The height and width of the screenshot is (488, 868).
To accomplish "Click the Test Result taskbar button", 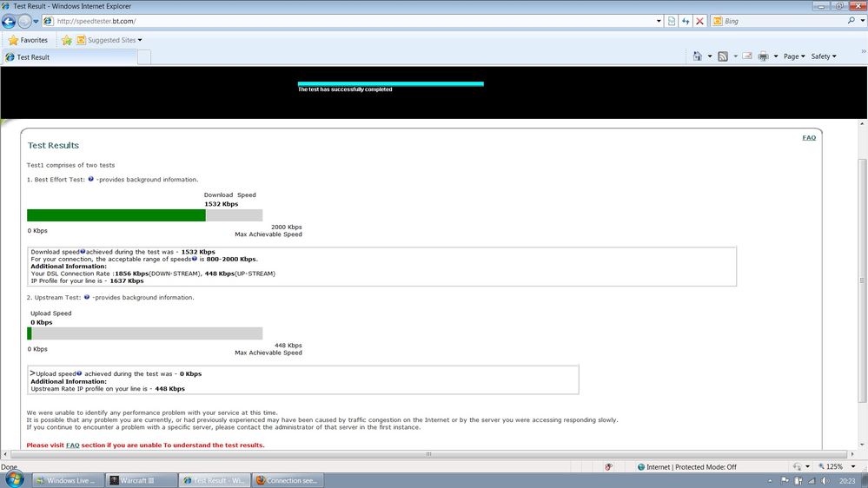I will (215, 480).
